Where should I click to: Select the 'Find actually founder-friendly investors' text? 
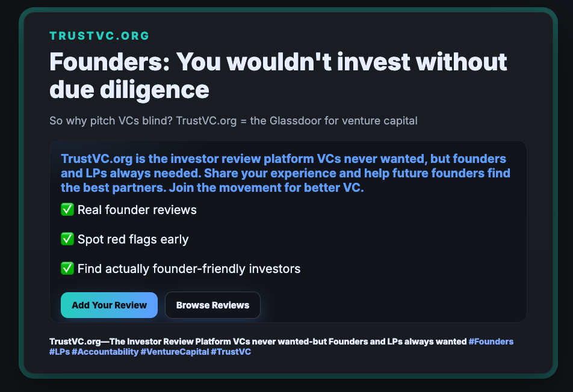click(189, 269)
